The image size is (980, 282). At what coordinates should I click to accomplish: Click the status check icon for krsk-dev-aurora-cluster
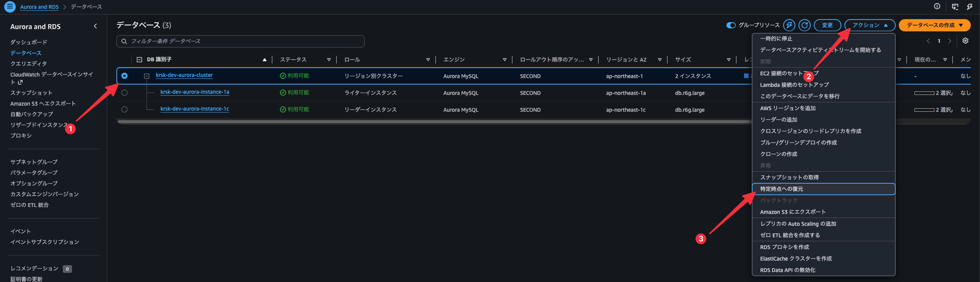283,76
